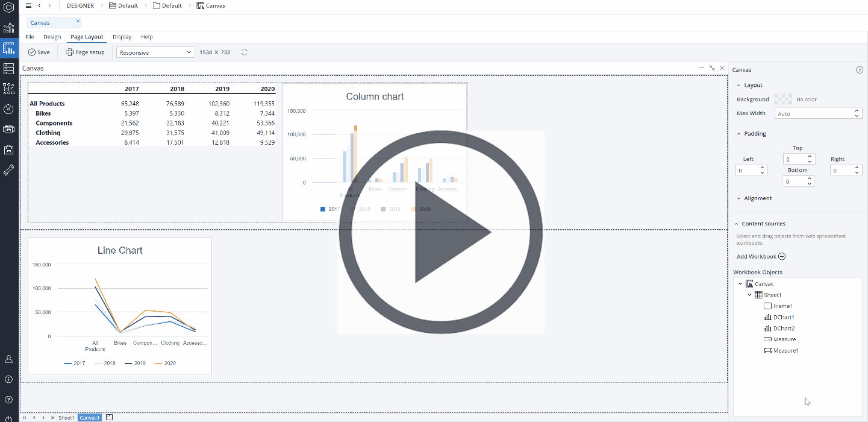Open Page setup dialog
This screenshot has height=422, width=868.
(x=85, y=52)
